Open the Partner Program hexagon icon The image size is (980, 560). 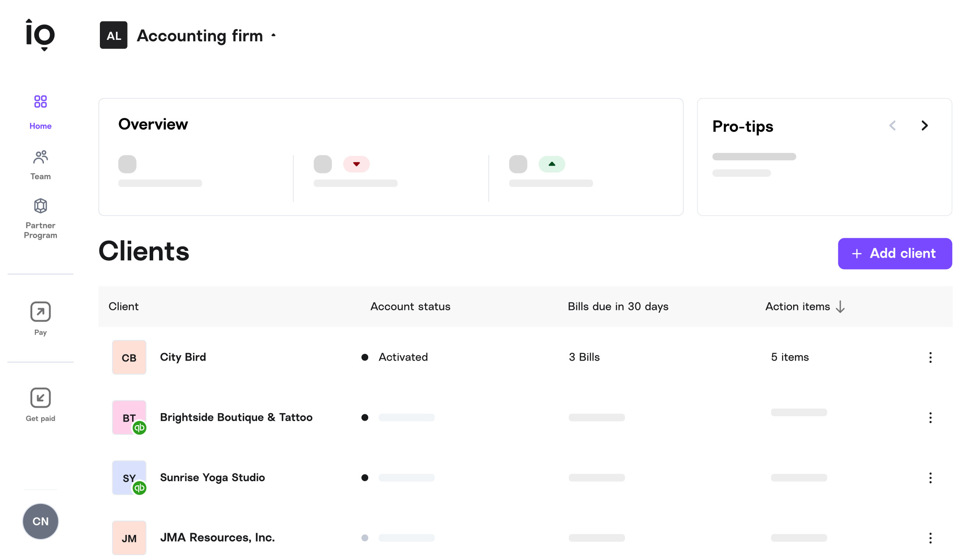[x=40, y=206]
